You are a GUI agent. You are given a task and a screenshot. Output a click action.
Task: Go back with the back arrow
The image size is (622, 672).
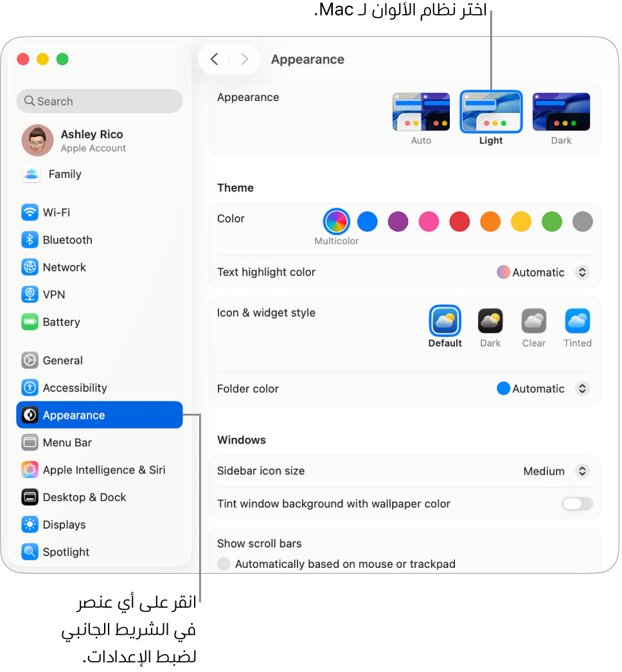pos(215,59)
